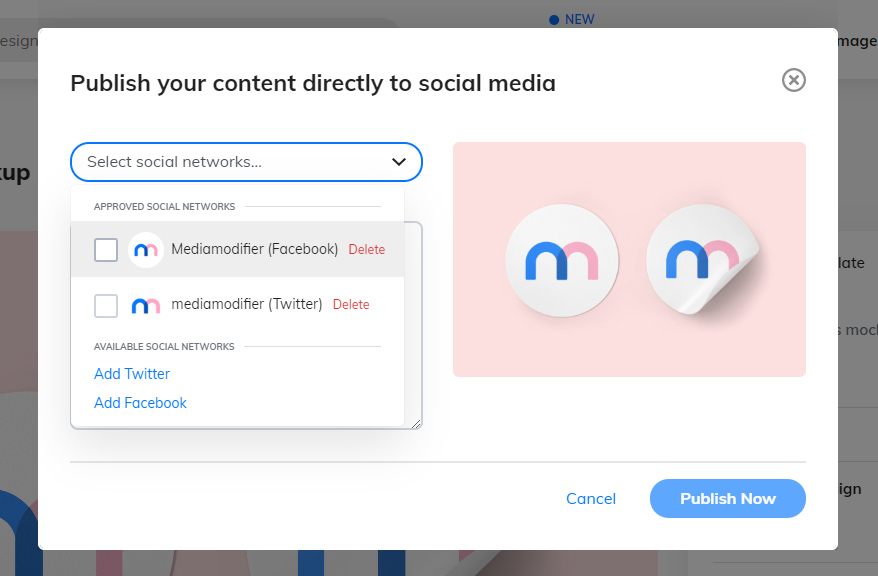Click the Add Twitter link
Screen dimensions: 878x576
(132, 374)
